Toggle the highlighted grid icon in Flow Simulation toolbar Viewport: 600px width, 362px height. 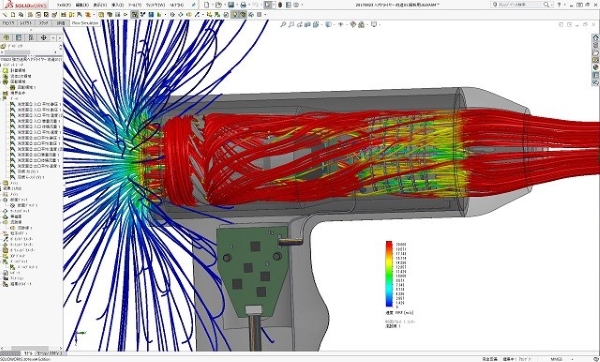[134, 15]
